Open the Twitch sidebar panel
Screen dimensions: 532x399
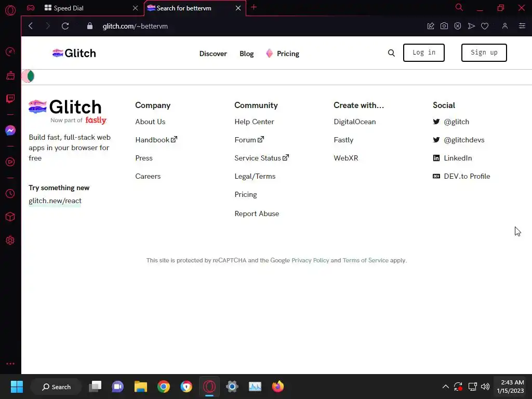(10, 99)
